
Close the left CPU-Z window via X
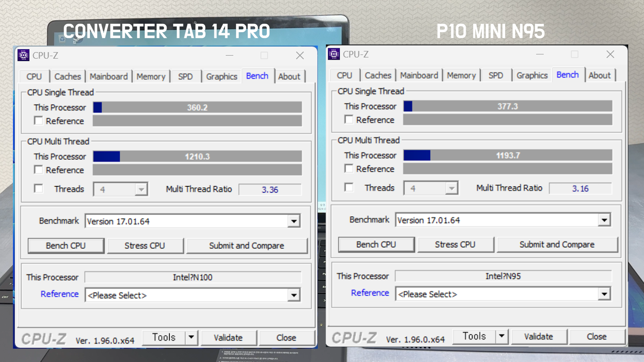coord(300,56)
